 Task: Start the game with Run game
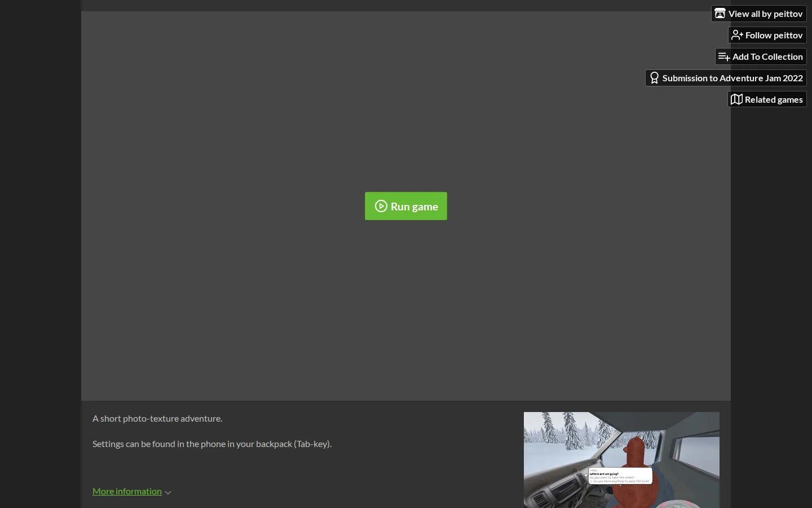pos(406,206)
